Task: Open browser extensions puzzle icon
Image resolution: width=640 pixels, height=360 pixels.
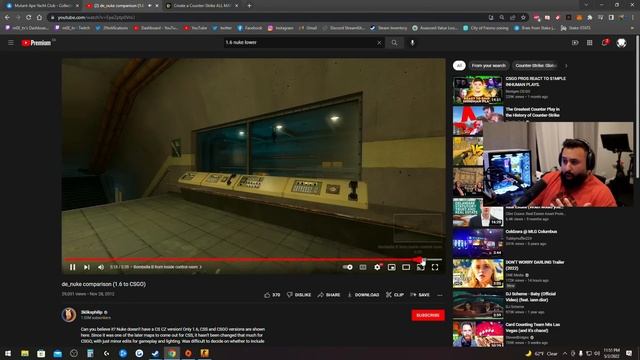Action: click(590, 17)
